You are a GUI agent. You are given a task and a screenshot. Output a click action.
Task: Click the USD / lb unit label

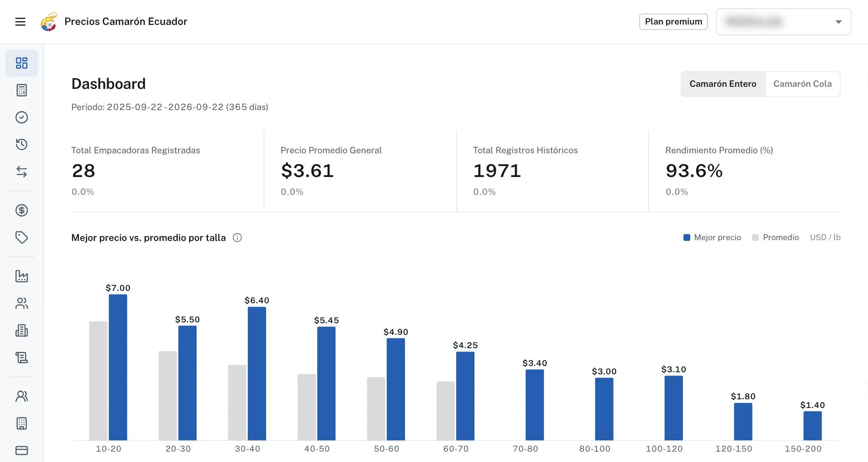pyautogui.click(x=825, y=238)
